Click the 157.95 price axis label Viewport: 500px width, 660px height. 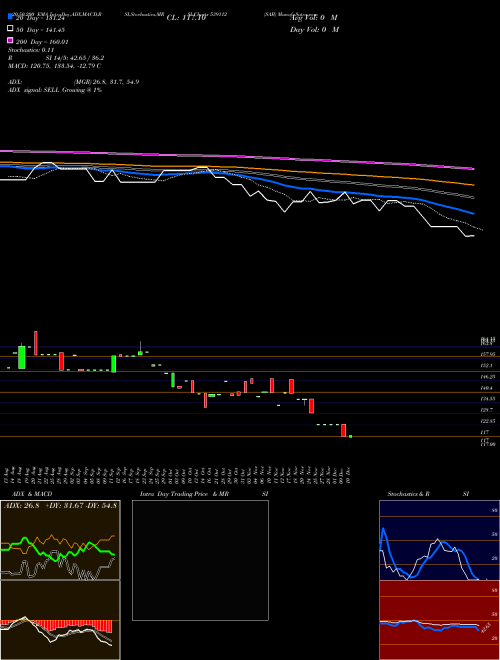pos(488,354)
